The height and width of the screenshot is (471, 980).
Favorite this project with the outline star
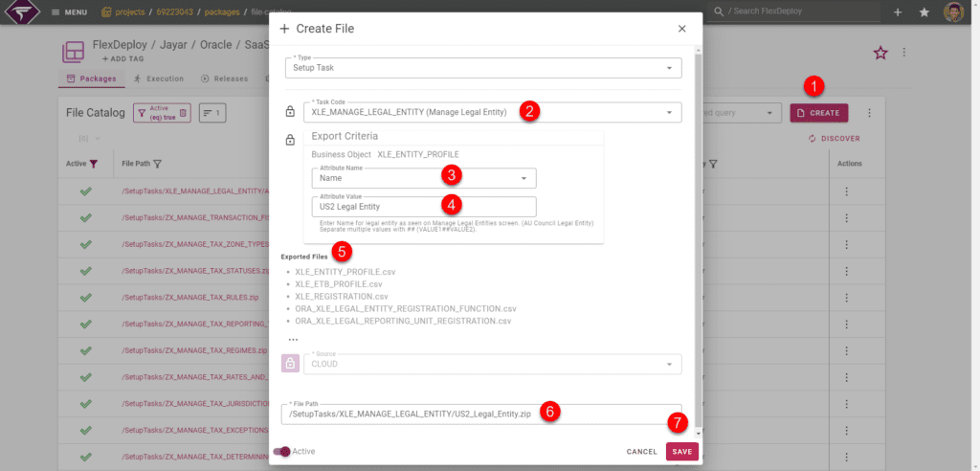[x=880, y=54]
